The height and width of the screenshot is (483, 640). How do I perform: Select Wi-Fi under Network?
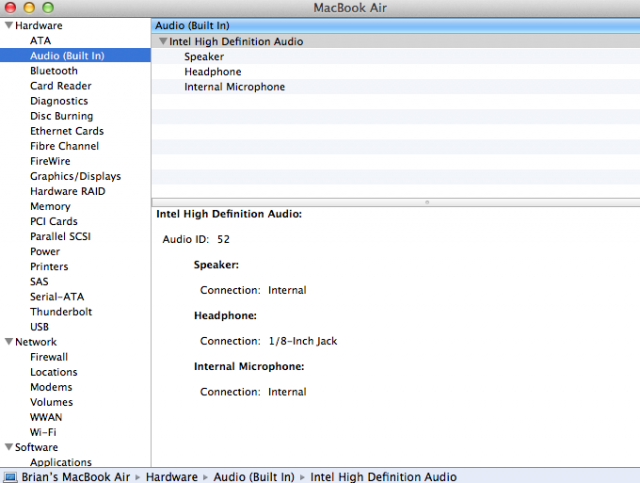43,432
